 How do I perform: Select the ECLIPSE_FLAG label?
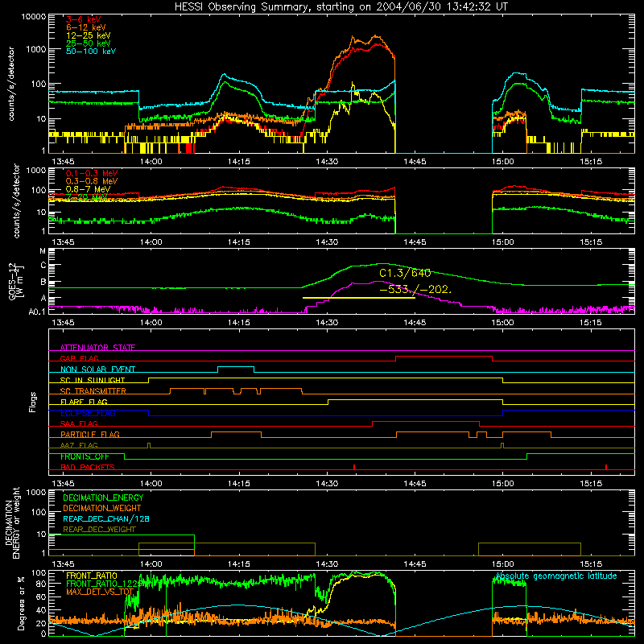point(88,413)
